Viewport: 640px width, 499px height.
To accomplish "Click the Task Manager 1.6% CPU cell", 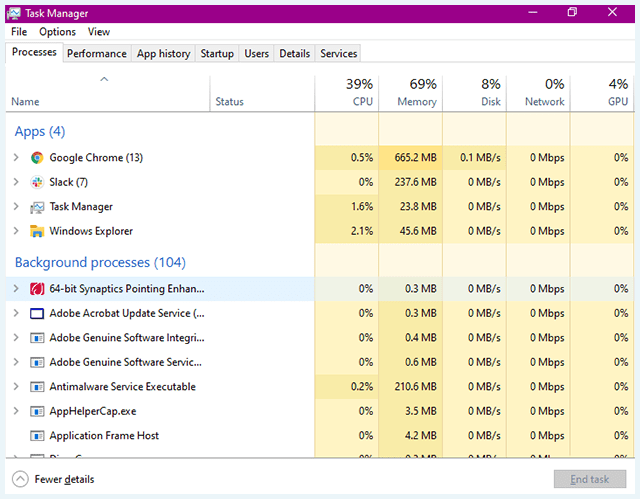I will tap(347, 206).
